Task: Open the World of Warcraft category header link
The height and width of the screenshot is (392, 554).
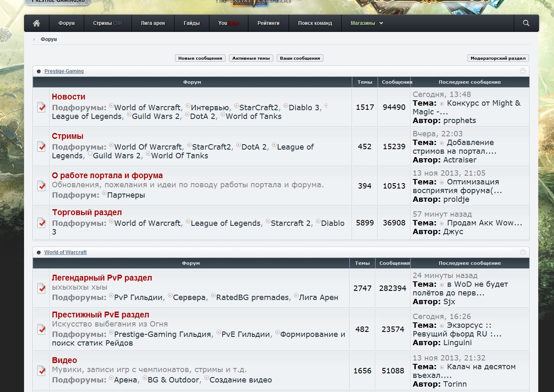Action: pyautogui.click(x=66, y=252)
